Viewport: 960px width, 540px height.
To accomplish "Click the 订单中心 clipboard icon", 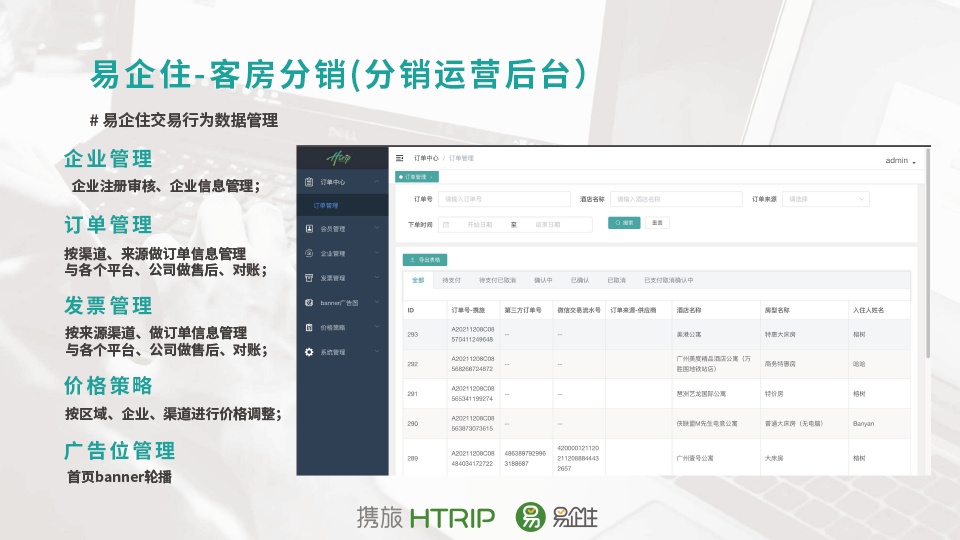I will (x=309, y=182).
